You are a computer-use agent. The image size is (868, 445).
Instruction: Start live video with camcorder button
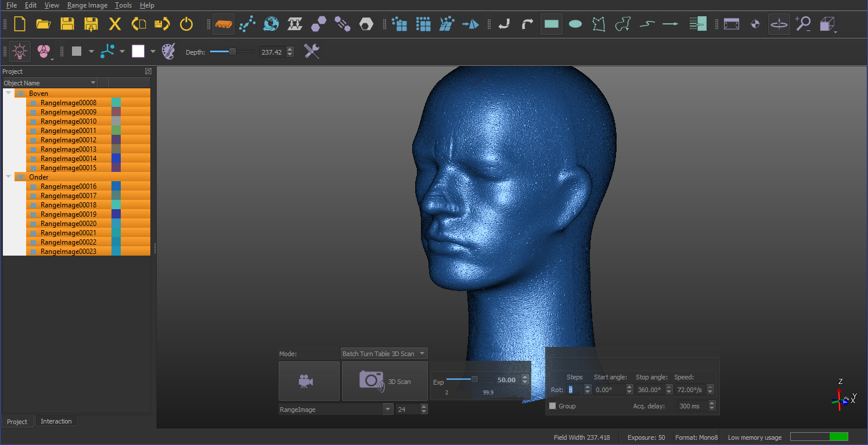coord(309,381)
